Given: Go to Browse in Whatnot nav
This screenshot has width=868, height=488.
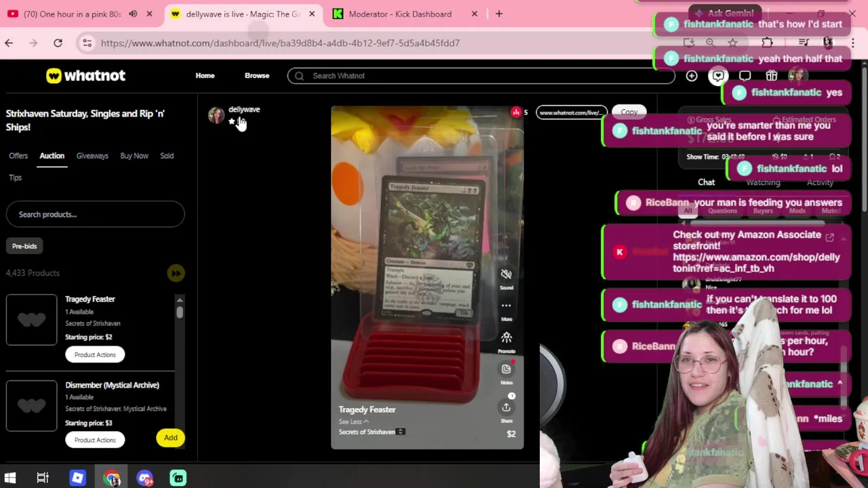Looking at the screenshot, I should coord(257,76).
